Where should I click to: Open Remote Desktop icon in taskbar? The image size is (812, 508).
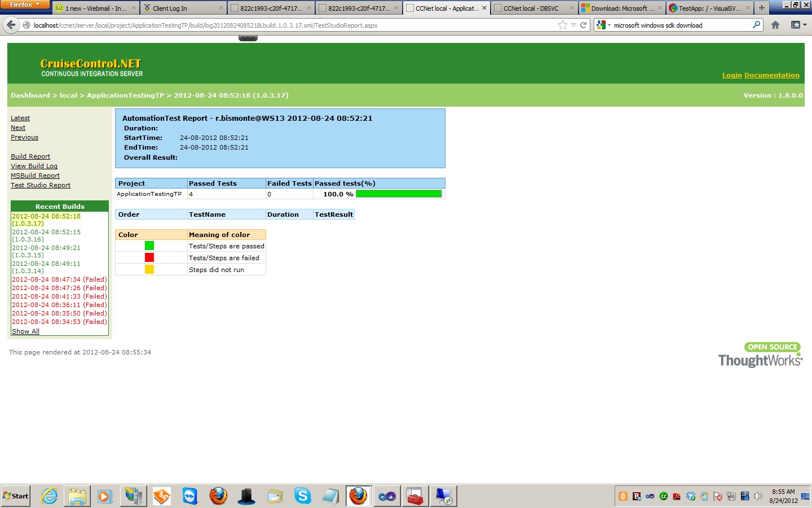tap(444, 496)
